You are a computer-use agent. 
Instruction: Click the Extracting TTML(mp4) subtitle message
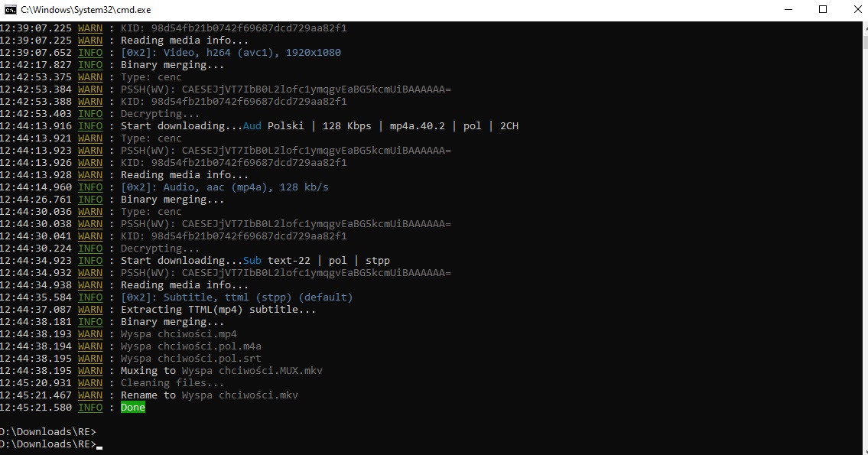pyautogui.click(x=218, y=310)
